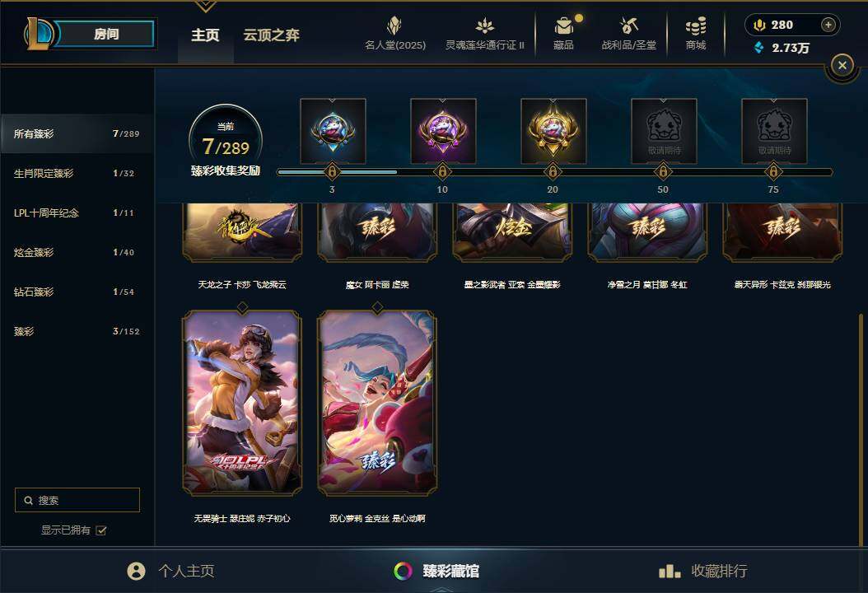Open 灵魂莲华通行证 II pass icon

pyautogui.click(x=484, y=26)
